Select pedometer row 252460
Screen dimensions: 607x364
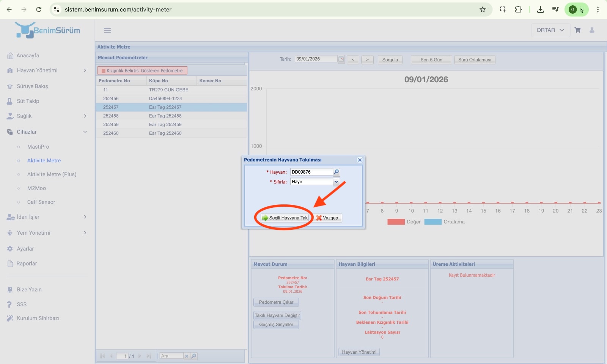click(x=171, y=133)
